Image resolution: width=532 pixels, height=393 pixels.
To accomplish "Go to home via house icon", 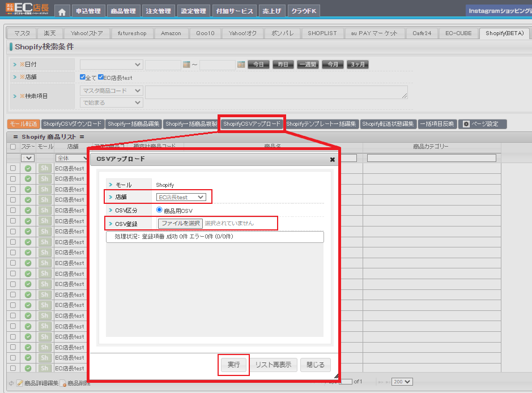I will coord(62,11).
